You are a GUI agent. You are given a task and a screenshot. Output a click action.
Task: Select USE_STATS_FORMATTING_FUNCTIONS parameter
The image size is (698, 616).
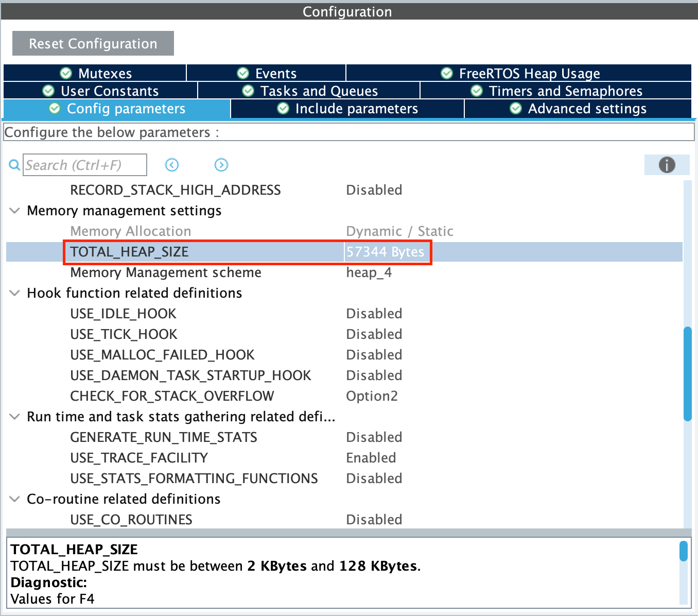click(x=194, y=478)
